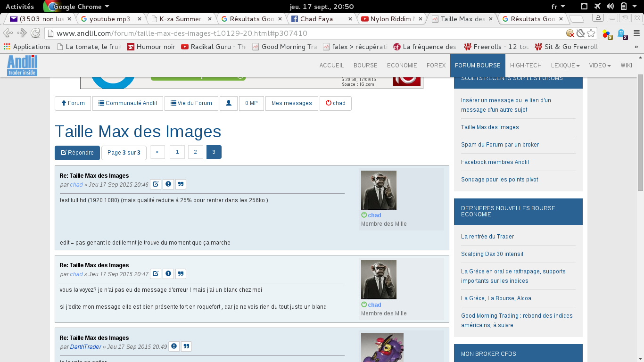Click the Andlil trader inside logo
Screen dimensions: 644x362
tap(22, 66)
